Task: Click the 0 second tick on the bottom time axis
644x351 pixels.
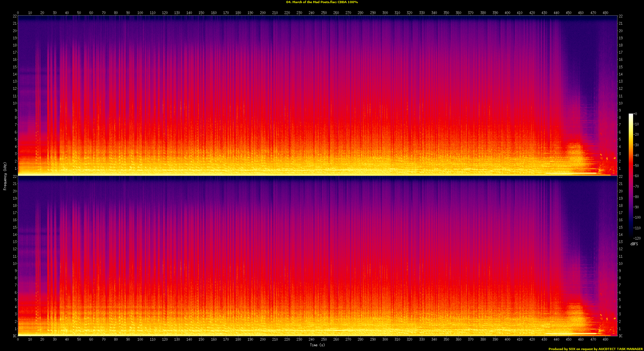Action: (x=18, y=339)
